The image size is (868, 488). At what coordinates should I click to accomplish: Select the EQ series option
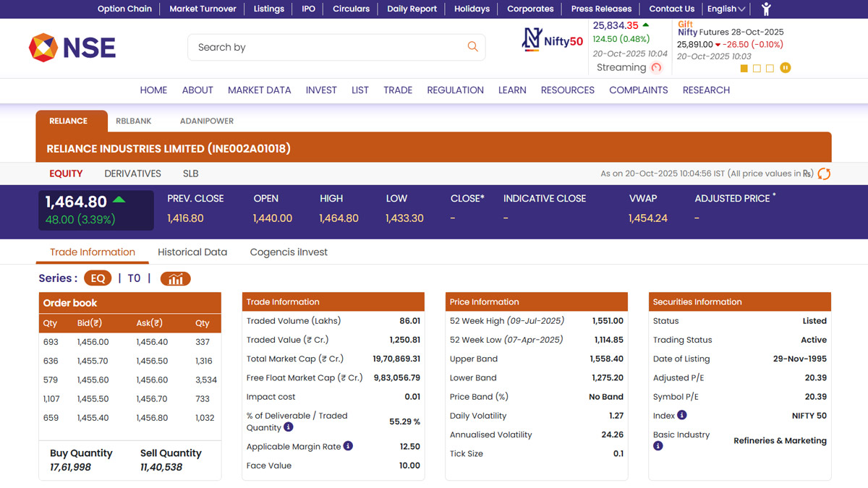(98, 278)
